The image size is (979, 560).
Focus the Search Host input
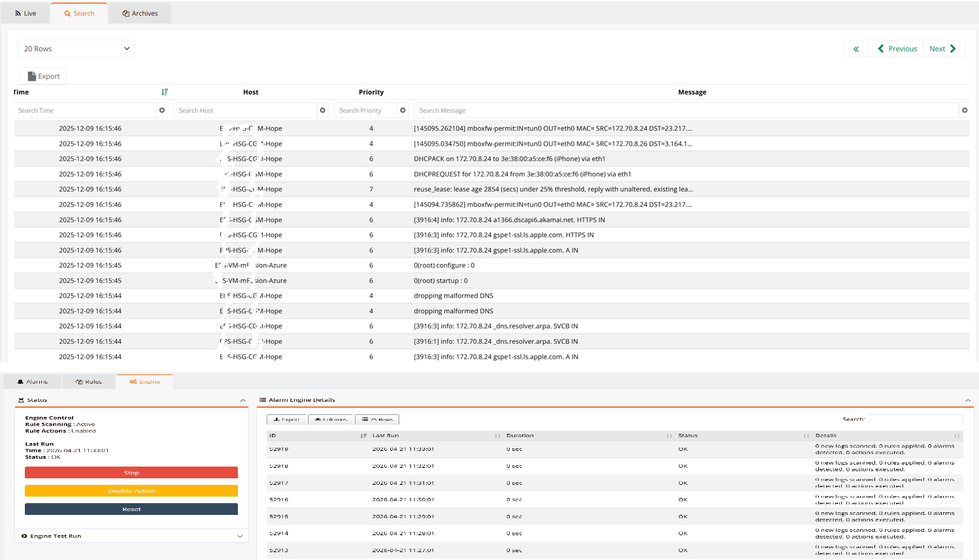tap(245, 110)
